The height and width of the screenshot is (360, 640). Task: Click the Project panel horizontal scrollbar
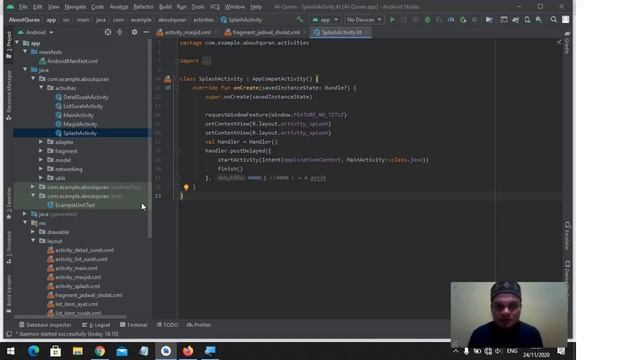(x=70, y=317)
